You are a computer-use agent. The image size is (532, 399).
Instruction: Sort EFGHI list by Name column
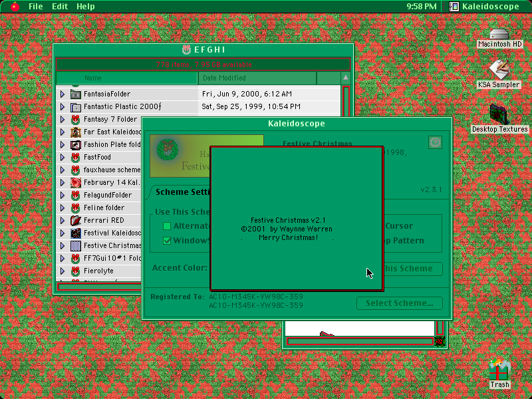pos(127,78)
